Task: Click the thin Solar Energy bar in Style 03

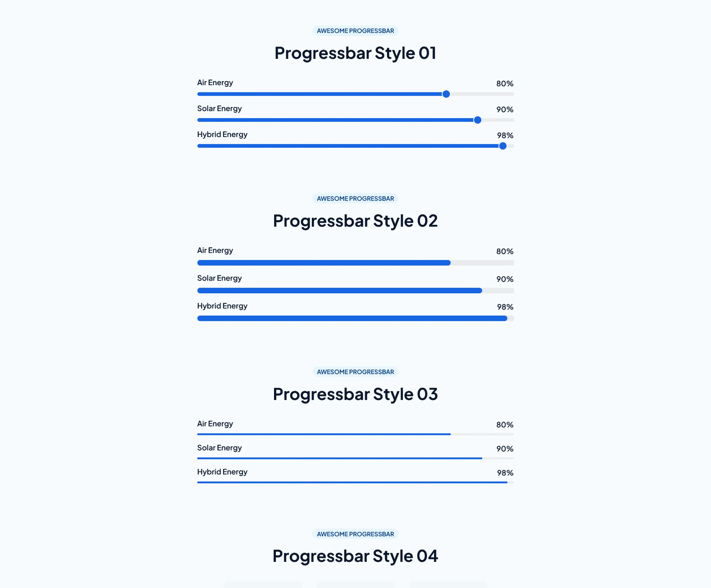Action: click(x=339, y=458)
